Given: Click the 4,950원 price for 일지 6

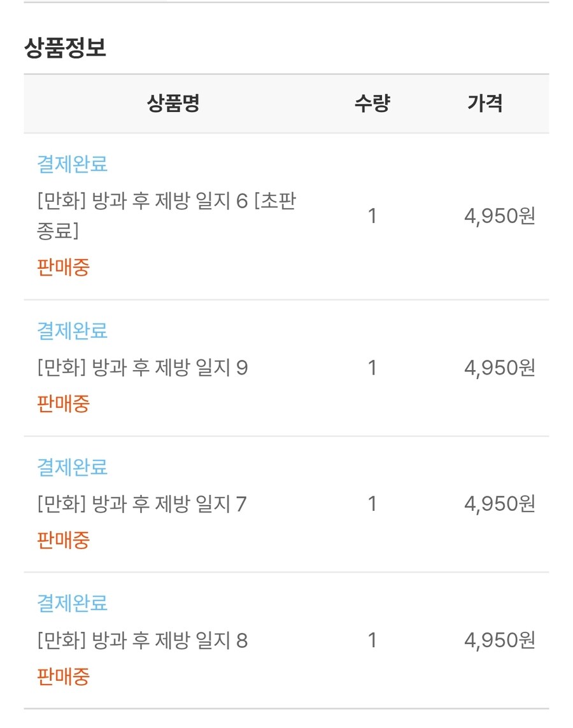Looking at the screenshot, I should (x=500, y=217).
